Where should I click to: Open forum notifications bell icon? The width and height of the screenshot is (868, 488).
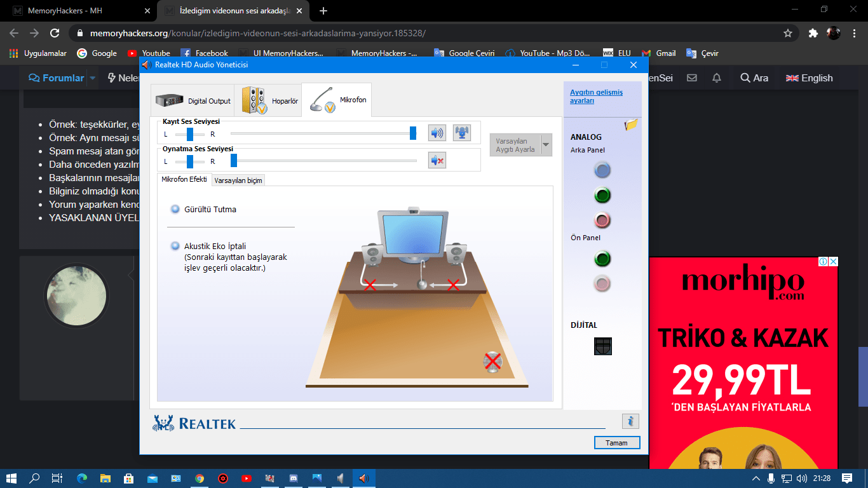click(x=717, y=78)
